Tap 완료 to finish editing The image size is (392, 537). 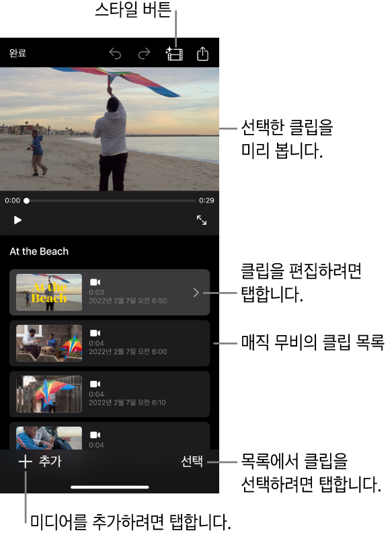click(x=17, y=53)
